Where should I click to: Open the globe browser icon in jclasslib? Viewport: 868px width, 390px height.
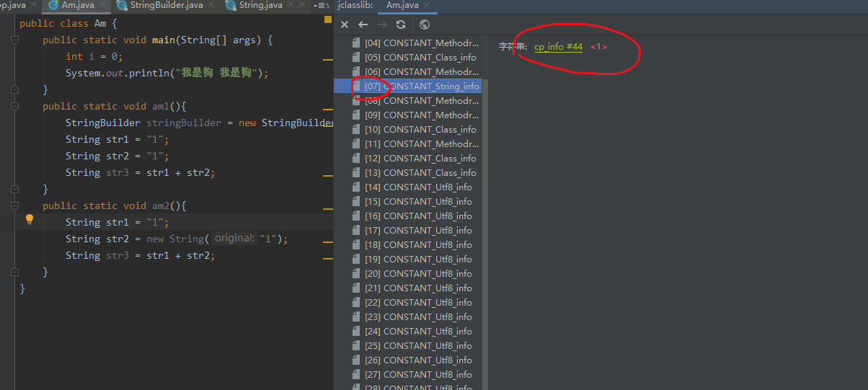425,25
